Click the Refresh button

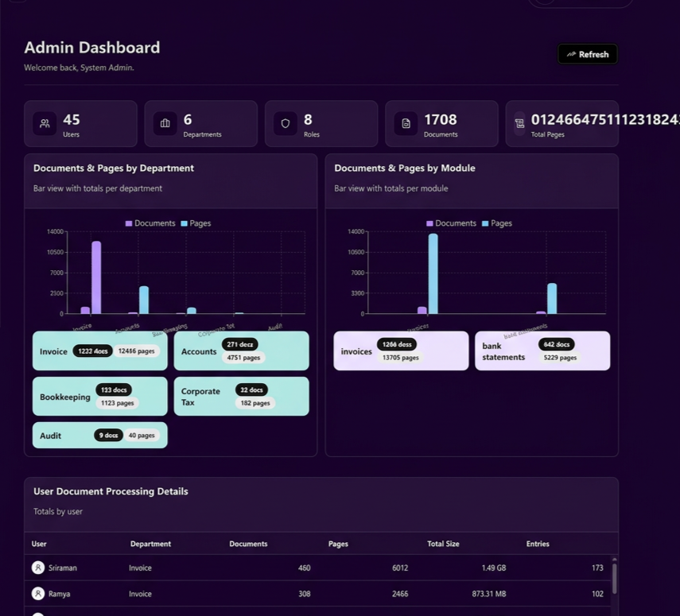[588, 54]
